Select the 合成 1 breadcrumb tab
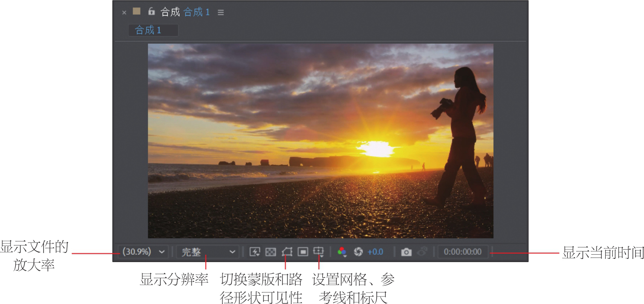 click(148, 30)
